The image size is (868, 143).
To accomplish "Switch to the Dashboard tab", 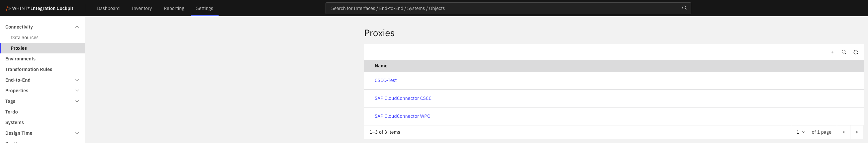I will pos(108,8).
